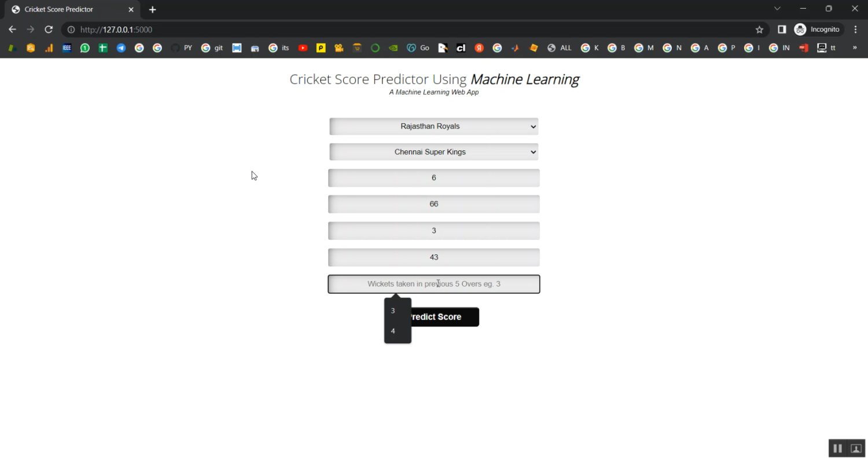Open the IEEE bookmark
Viewport: 868px width, 459px height.
pos(67,48)
